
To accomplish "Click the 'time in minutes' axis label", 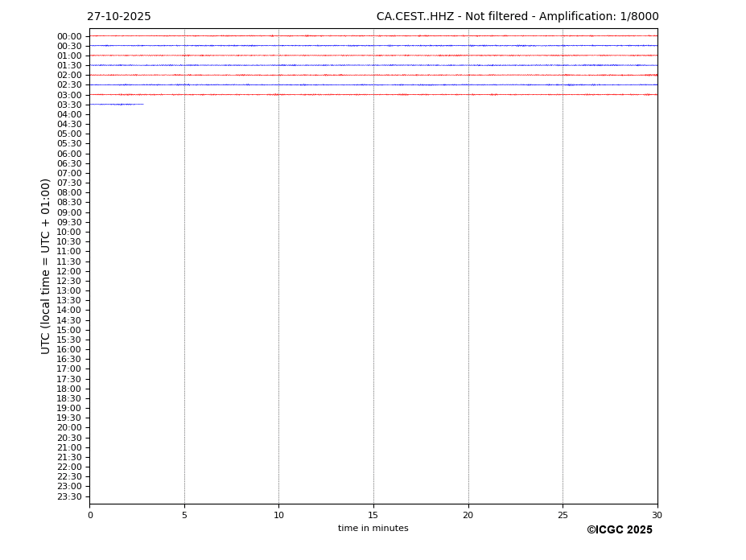I will pos(373,529).
